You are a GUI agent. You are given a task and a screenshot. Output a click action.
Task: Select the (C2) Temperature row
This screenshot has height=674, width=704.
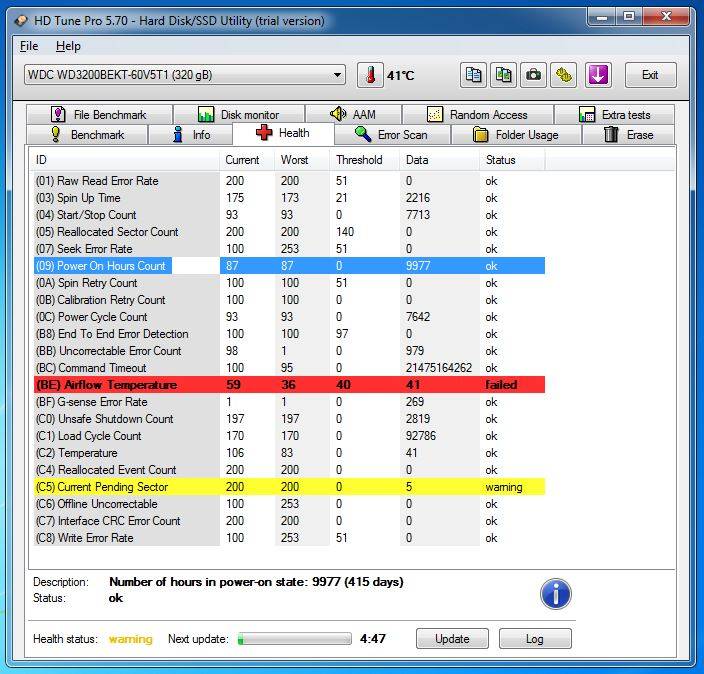[290, 453]
